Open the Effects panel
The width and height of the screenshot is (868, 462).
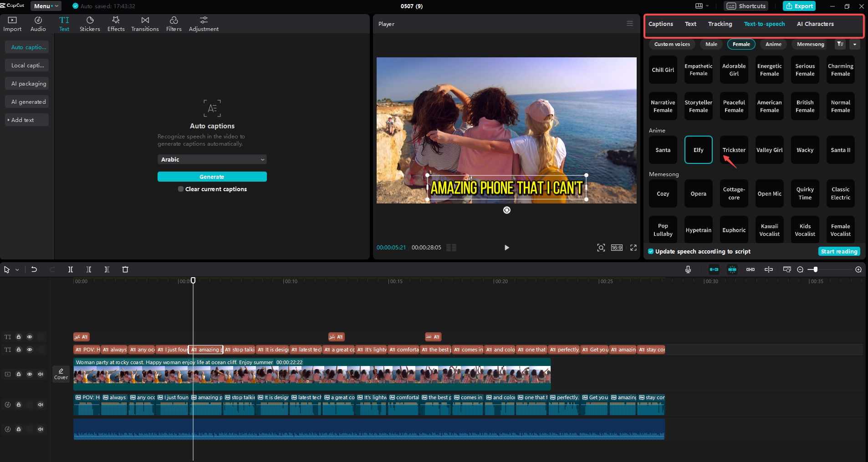(116, 24)
